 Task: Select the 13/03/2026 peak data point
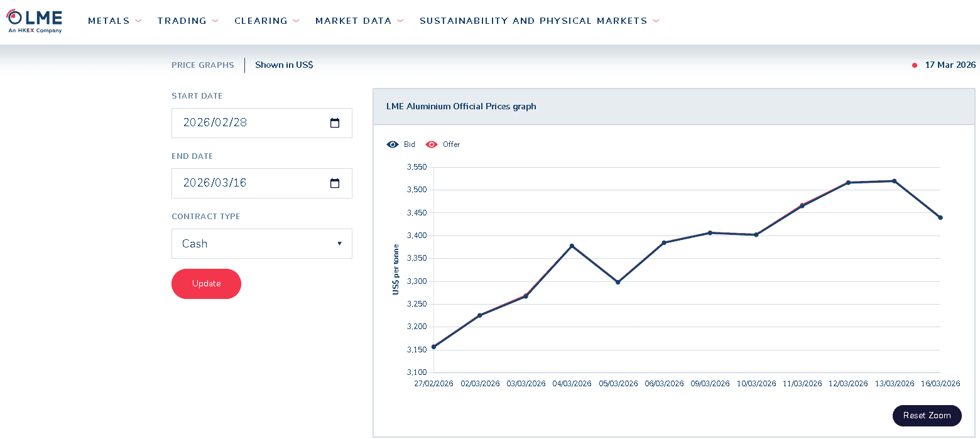894,181
